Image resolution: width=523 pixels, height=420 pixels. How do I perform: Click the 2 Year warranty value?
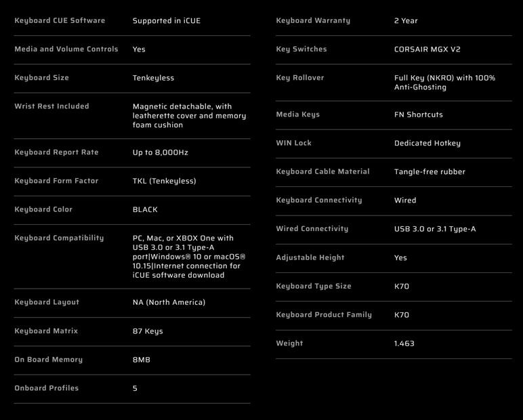click(x=406, y=21)
